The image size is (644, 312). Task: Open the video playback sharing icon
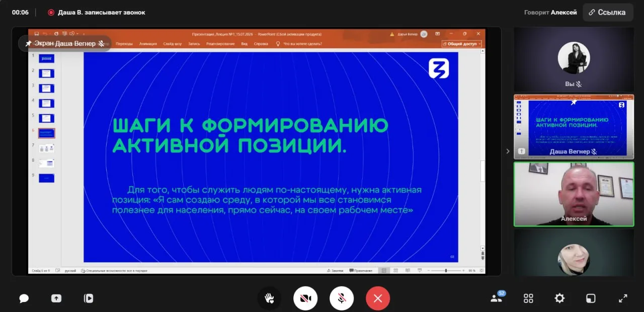[x=89, y=298]
